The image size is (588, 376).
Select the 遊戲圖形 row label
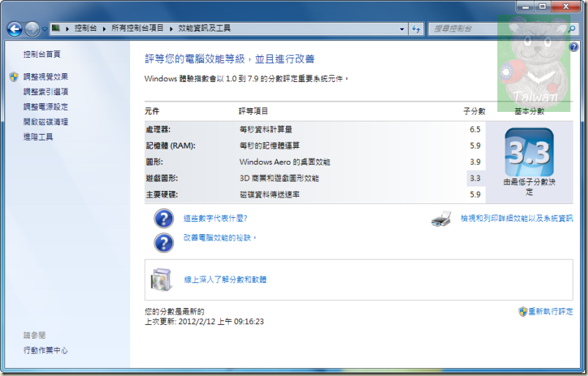162,178
